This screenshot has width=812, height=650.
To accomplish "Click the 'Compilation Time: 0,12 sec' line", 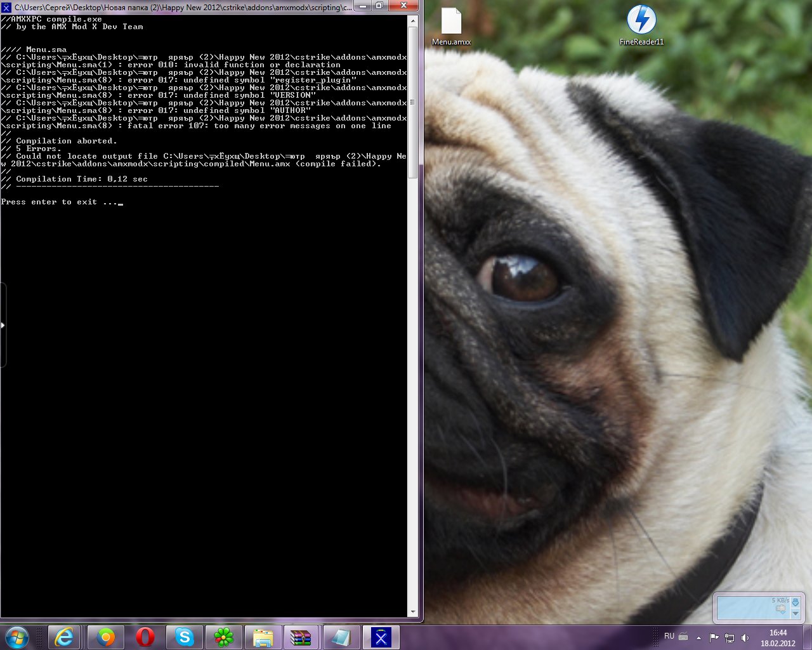I will point(82,179).
